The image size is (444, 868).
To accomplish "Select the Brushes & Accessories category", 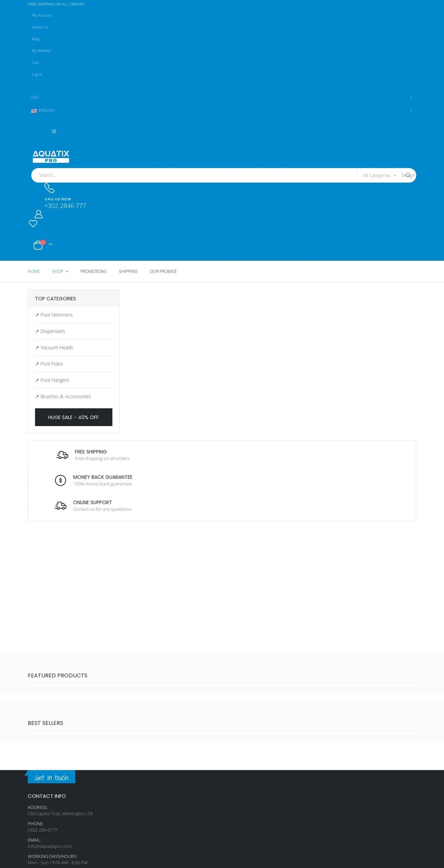I will coord(65,397).
